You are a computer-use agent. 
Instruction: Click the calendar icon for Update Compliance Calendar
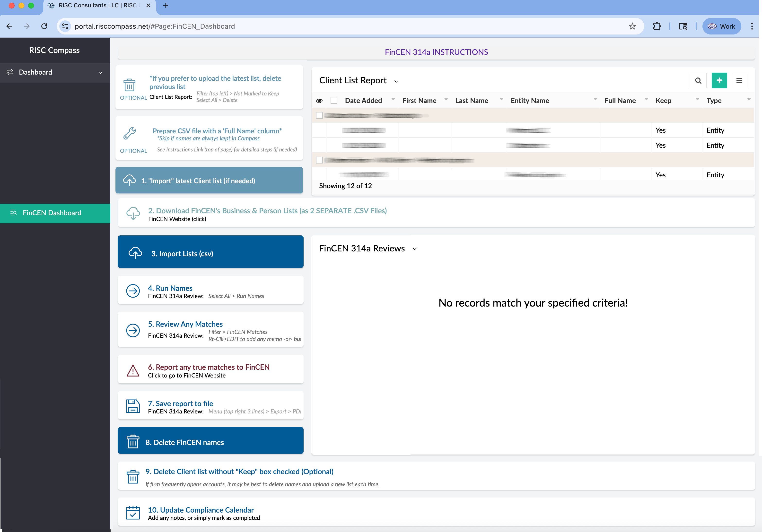(133, 513)
